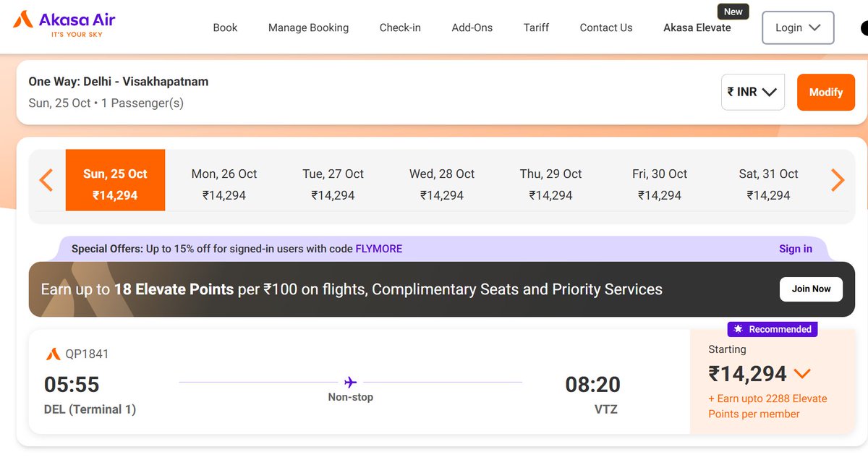
Task: Click DEL (Terminal 1) text
Action: point(90,409)
